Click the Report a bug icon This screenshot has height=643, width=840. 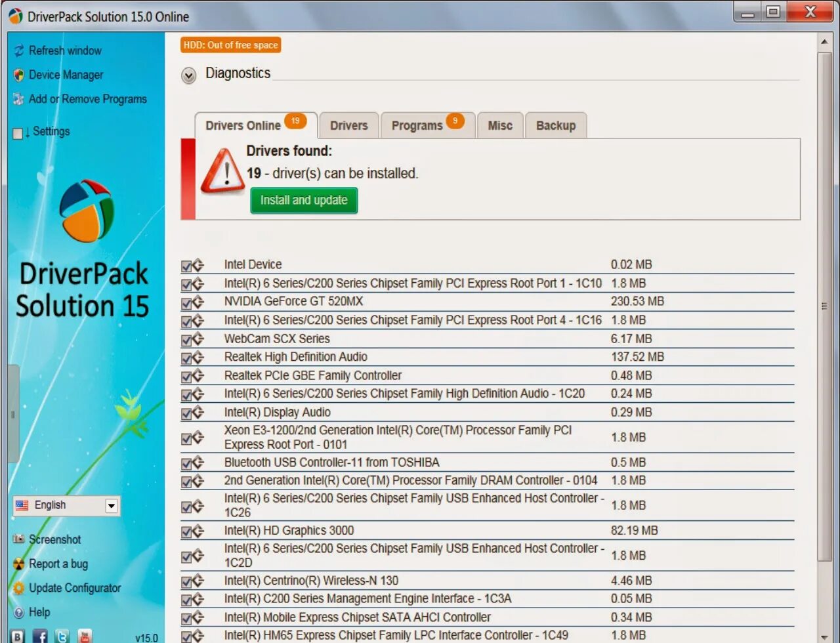click(x=19, y=564)
